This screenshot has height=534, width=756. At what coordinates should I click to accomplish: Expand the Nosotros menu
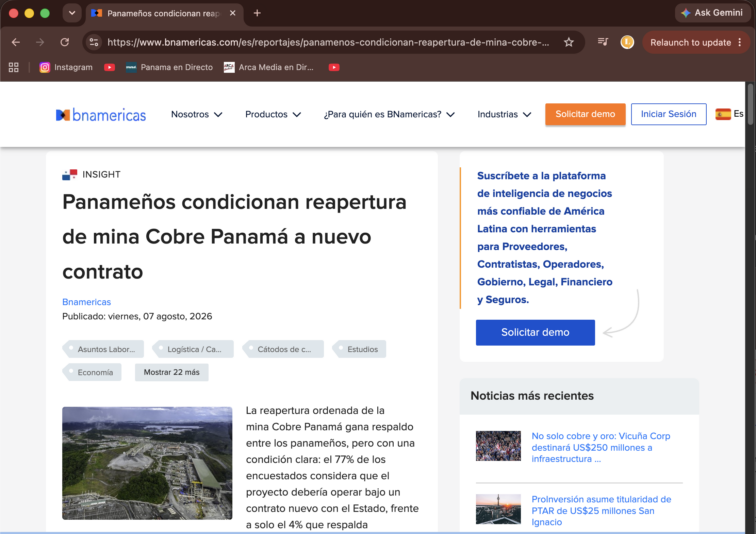tap(196, 114)
